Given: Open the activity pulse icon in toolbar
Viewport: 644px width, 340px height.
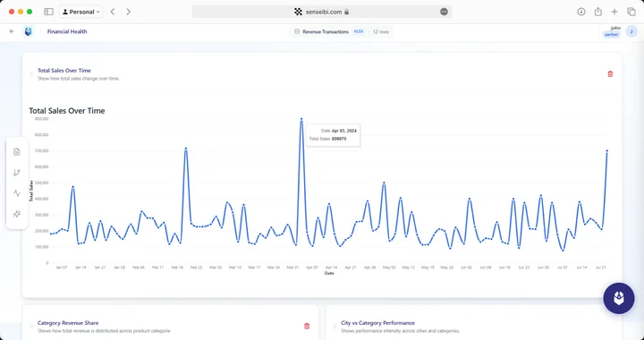Looking at the screenshot, I should pyautogui.click(x=17, y=193).
